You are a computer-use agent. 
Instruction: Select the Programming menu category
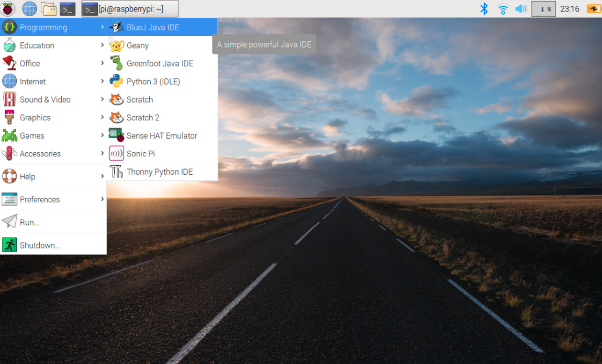tap(53, 27)
